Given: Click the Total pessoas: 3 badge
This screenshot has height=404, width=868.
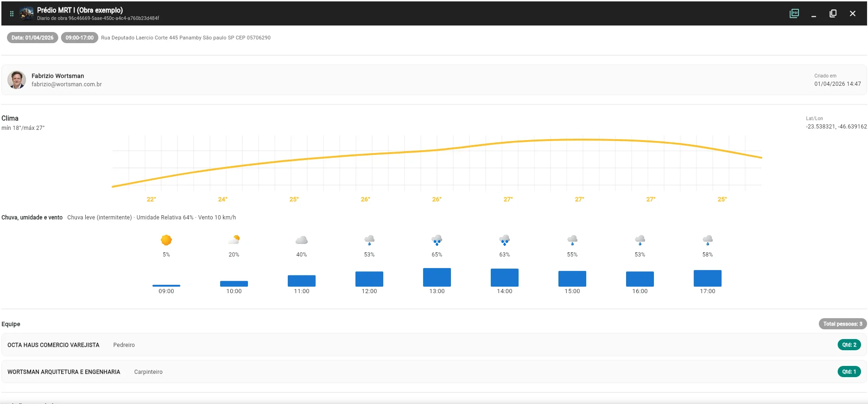Looking at the screenshot, I should click(x=843, y=324).
